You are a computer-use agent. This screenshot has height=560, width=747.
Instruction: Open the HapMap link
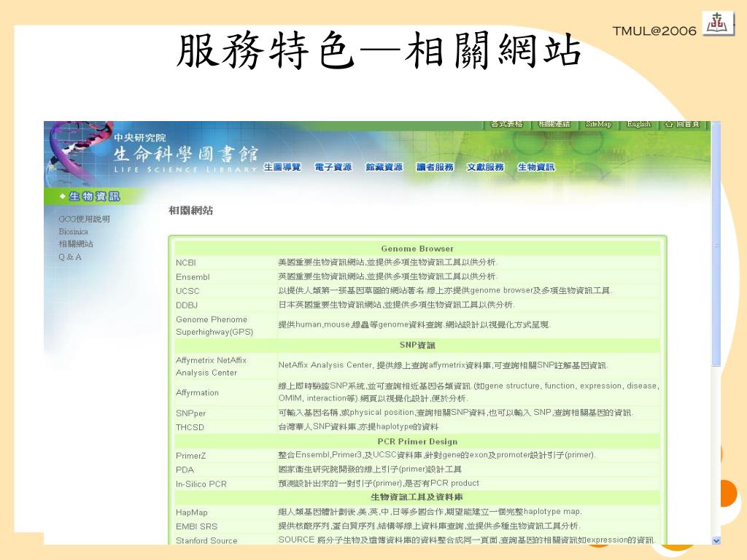click(x=192, y=513)
